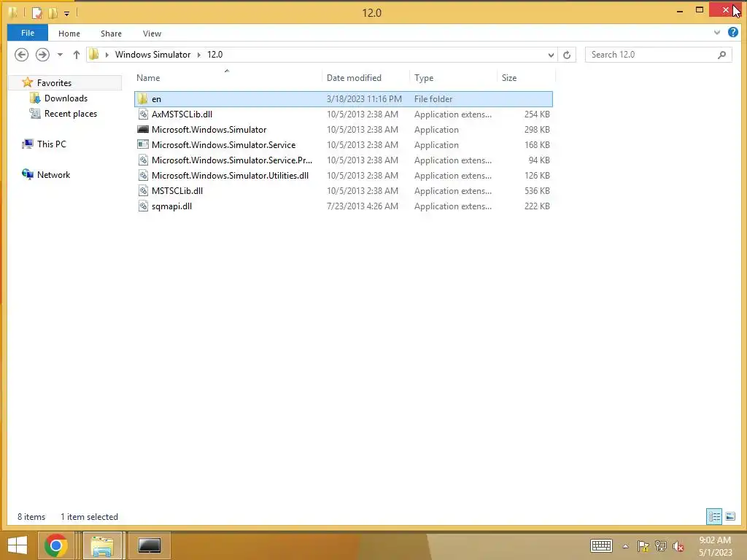Expand the root breadcrumb arrow before Windows Simulator
This screenshot has width=747, height=560.
107,55
